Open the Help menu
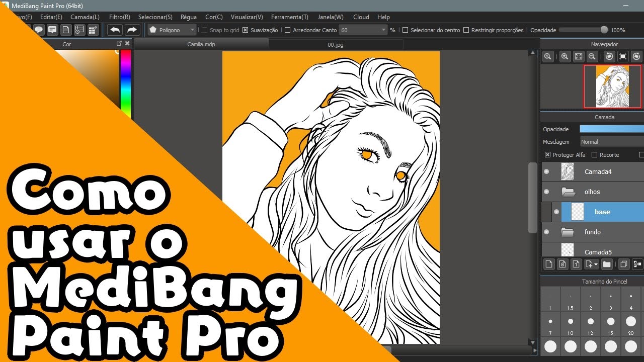 [x=383, y=17]
